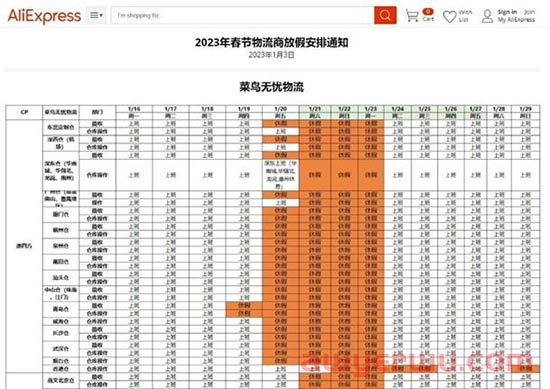
Task: Click the Sign in link
Action: point(507,12)
